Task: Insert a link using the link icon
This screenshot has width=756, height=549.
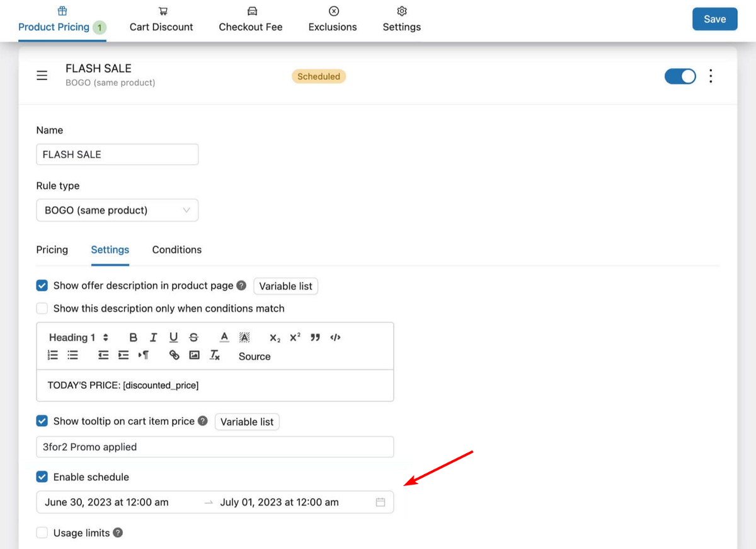Action: (175, 355)
